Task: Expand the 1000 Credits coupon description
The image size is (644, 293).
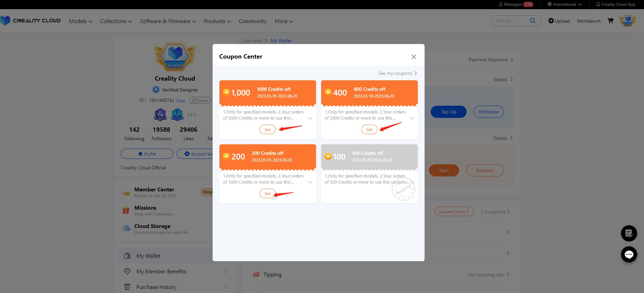Action: tap(310, 118)
